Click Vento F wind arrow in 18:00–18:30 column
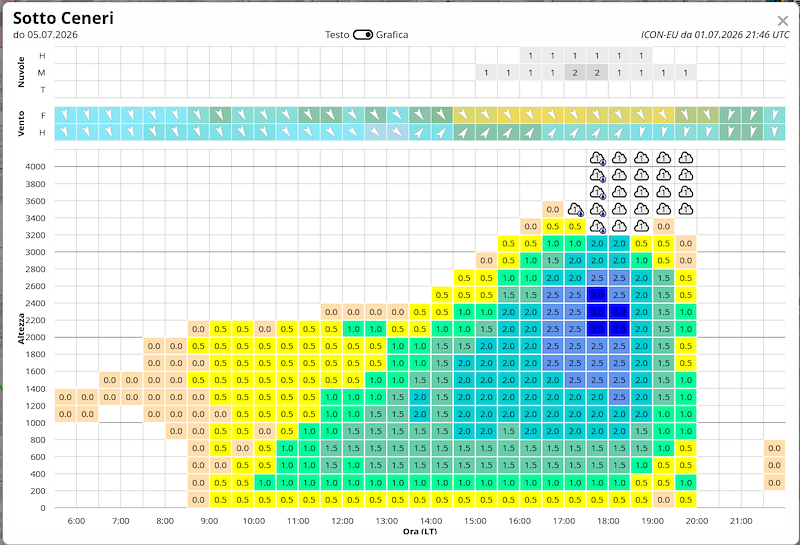The width and height of the screenshot is (800, 545). coord(619,115)
